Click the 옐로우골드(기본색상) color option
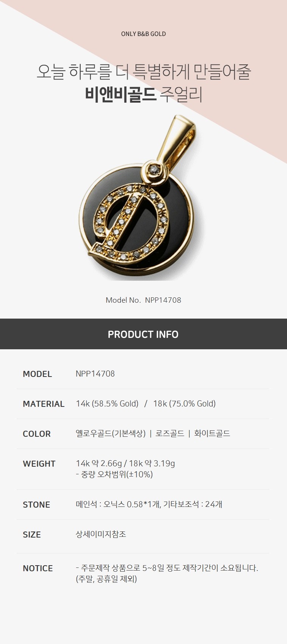This screenshot has width=287, height=644. pos(111,433)
